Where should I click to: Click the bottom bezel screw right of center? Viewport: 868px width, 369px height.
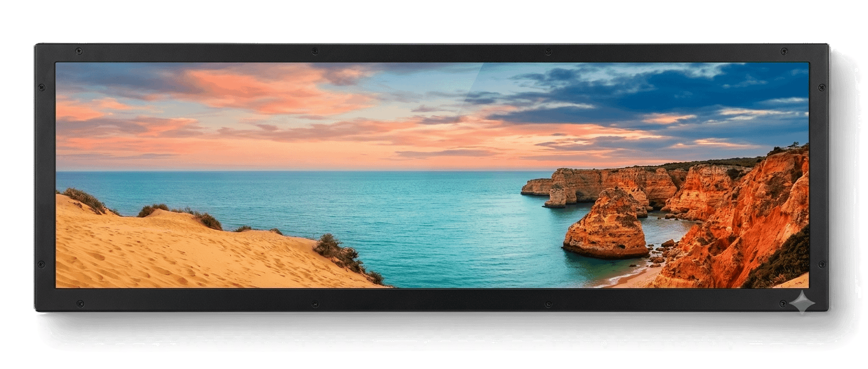548,304
